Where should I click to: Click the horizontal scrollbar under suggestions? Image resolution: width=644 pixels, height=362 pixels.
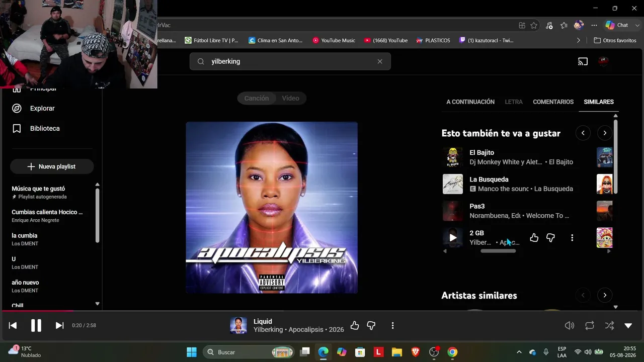(x=498, y=251)
